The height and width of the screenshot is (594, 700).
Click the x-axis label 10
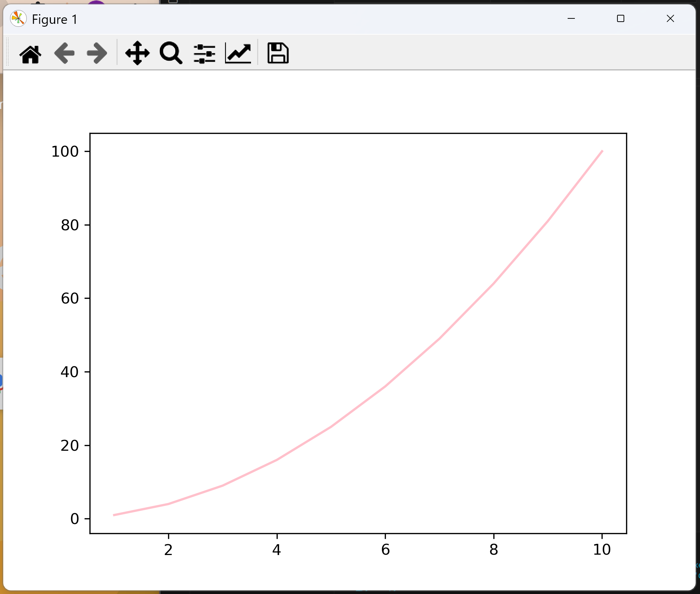point(602,550)
